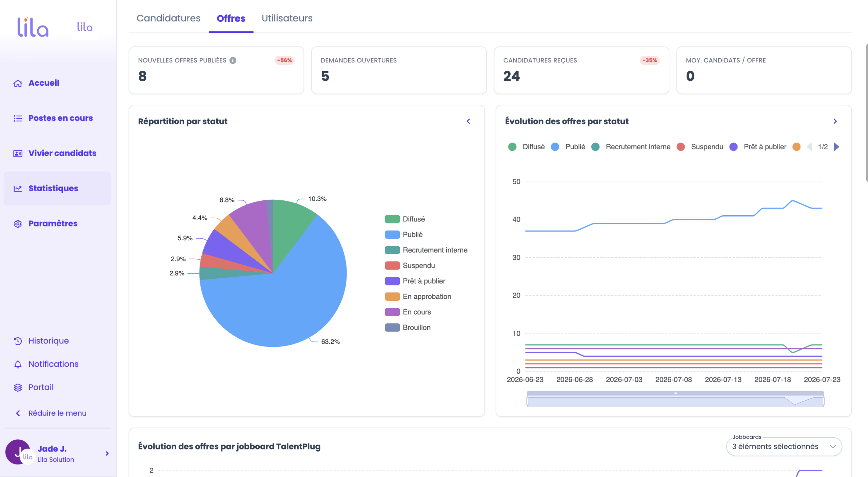Click the Historique clock icon
Screen dimensions: 868x477
click(x=18, y=341)
